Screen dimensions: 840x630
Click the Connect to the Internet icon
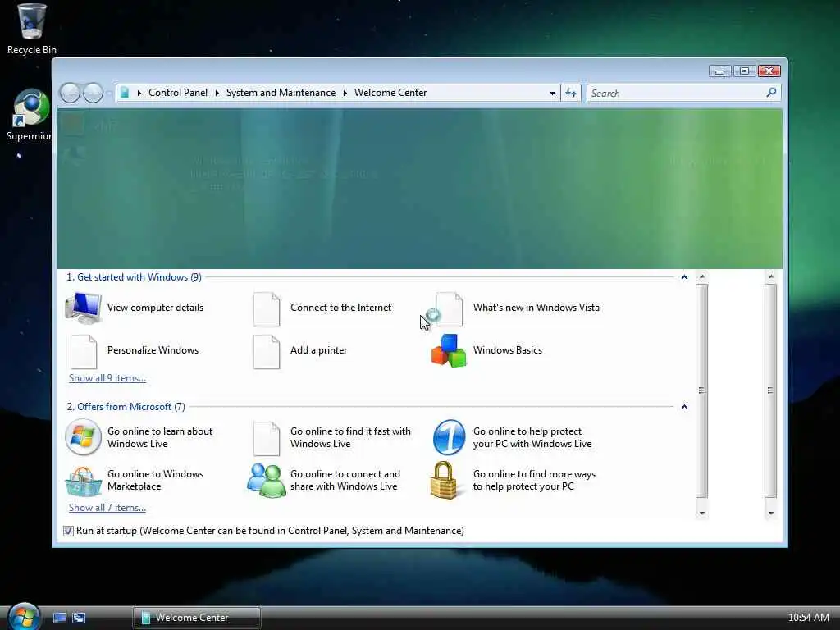pos(267,309)
